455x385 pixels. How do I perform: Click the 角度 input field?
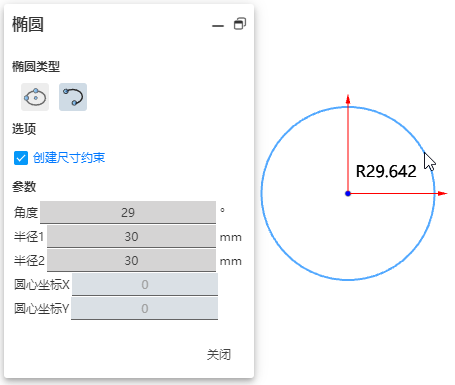point(128,212)
